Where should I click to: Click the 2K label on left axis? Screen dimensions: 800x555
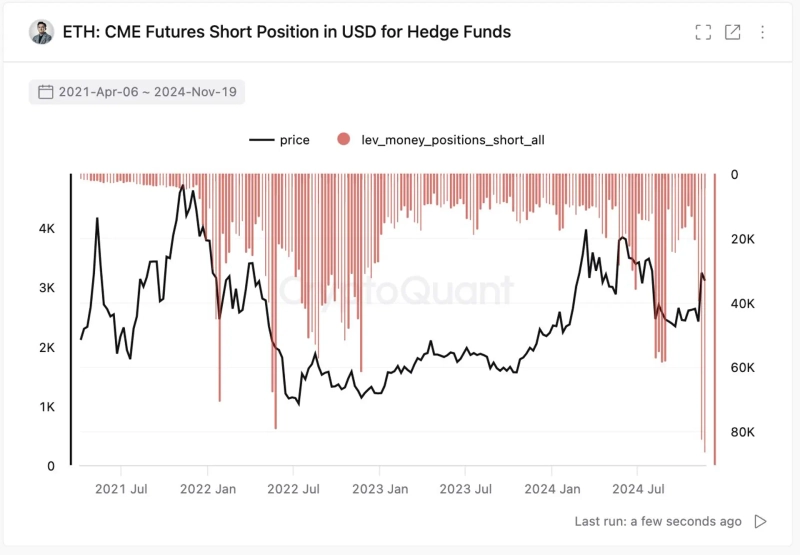[46, 348]
